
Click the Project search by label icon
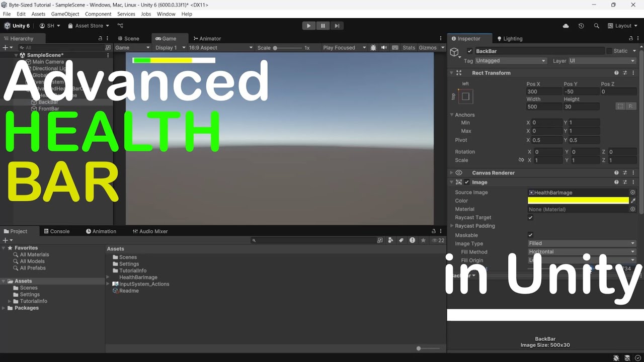coord(401,240)
